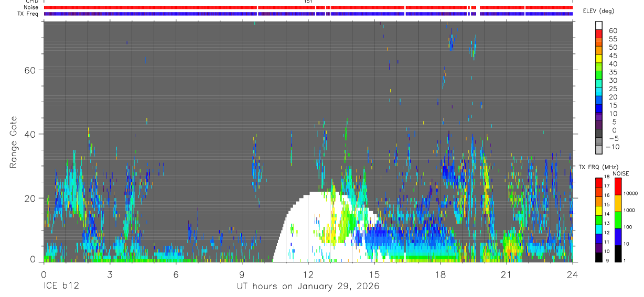Click the x-axis tick label "9"
This screenshot has width=644, height=297.
(242, 274)
